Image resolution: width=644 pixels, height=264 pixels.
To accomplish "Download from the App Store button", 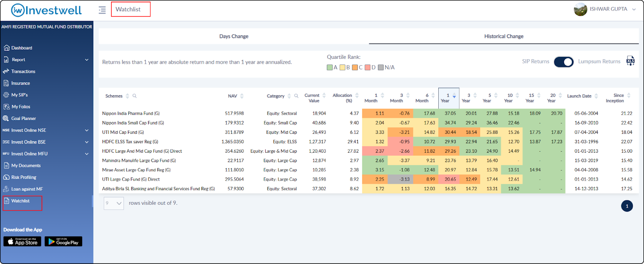I will tap(22, 241).
